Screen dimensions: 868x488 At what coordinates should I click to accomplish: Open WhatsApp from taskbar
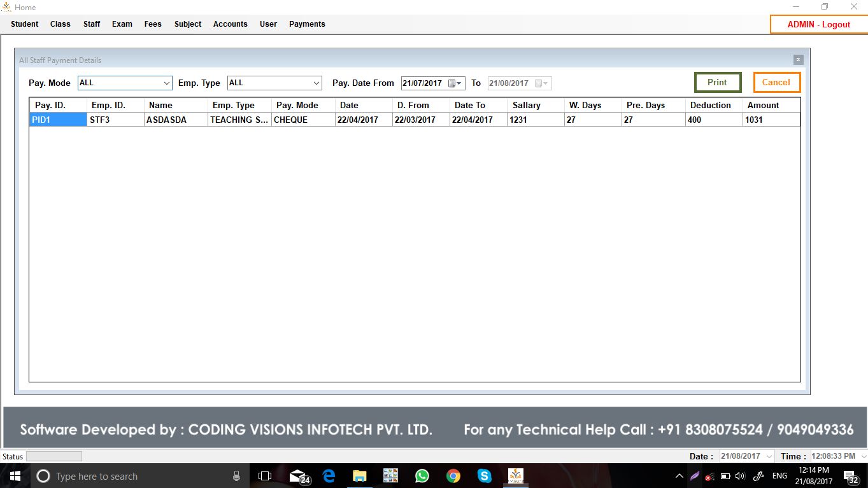(x=422, y=476)
